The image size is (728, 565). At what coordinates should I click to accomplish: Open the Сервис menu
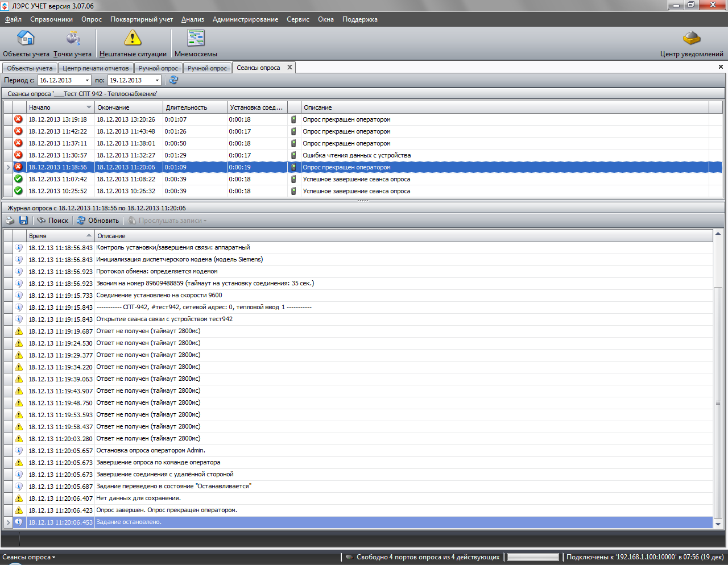coord(298,19)
